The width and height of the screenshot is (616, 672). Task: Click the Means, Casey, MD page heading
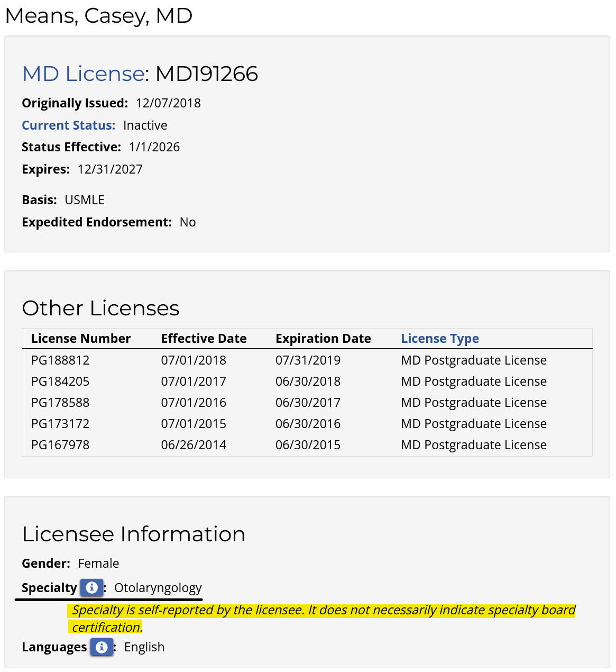(99, 16)
